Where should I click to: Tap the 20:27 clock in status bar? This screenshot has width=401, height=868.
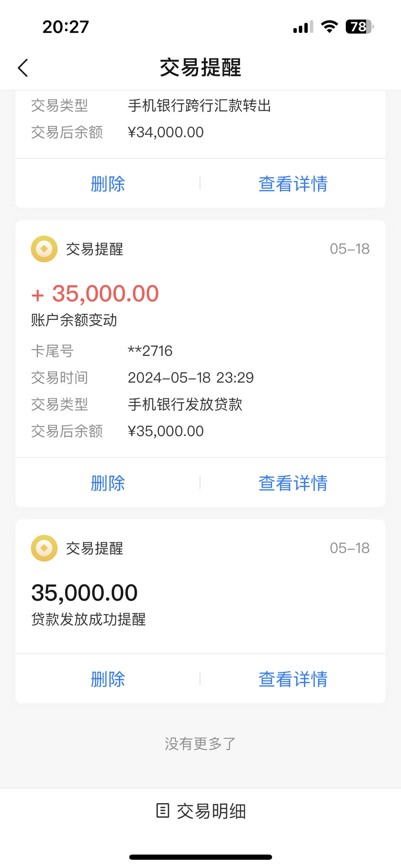[x=66, y=27]
